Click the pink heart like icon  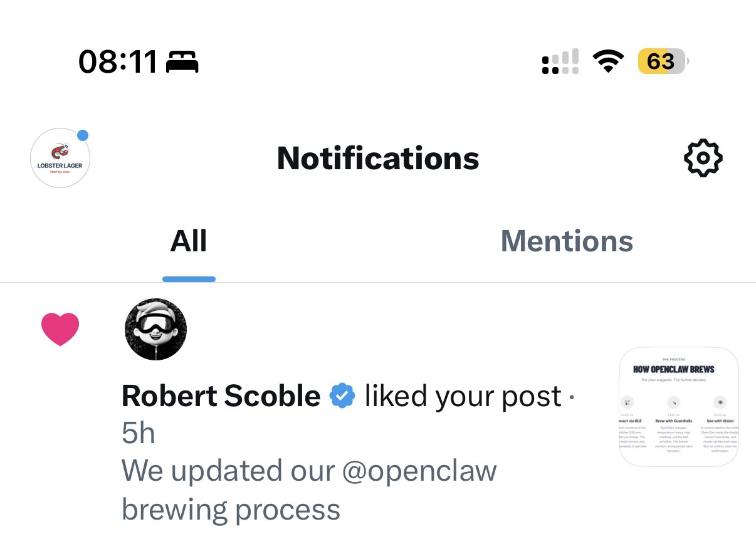pyautogui.click(x=60, y=329)
